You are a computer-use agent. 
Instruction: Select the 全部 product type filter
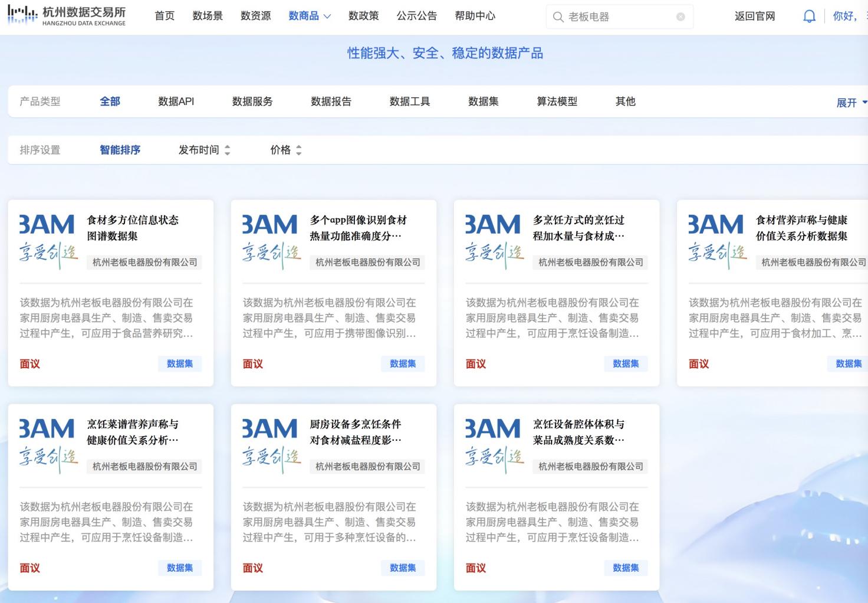[110, 101]
